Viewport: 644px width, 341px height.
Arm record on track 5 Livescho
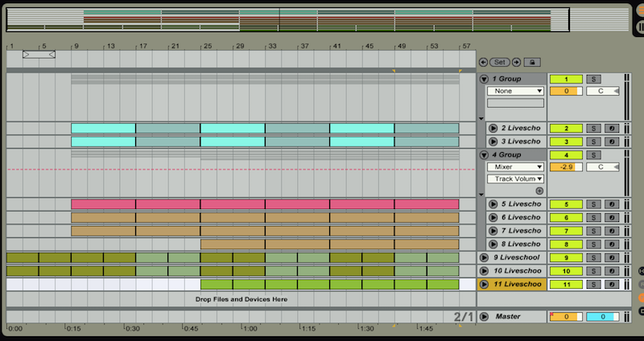pos(612,204)
